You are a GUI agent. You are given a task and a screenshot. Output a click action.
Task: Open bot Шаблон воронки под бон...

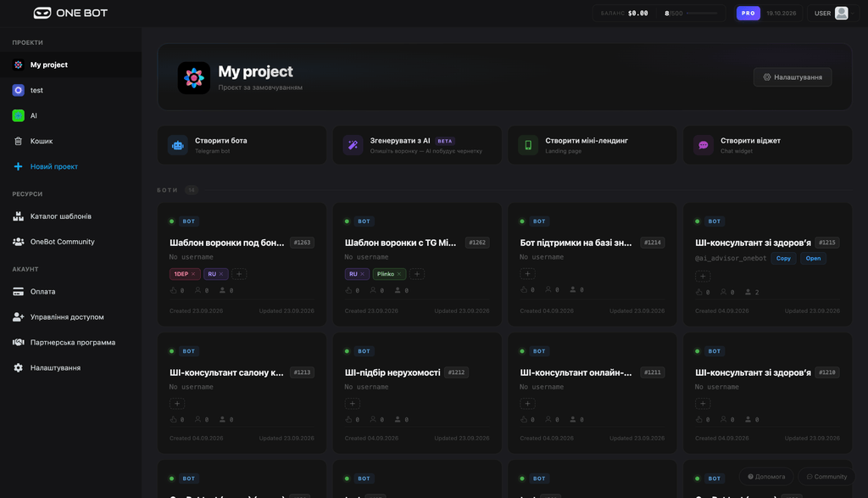[226, 243]
